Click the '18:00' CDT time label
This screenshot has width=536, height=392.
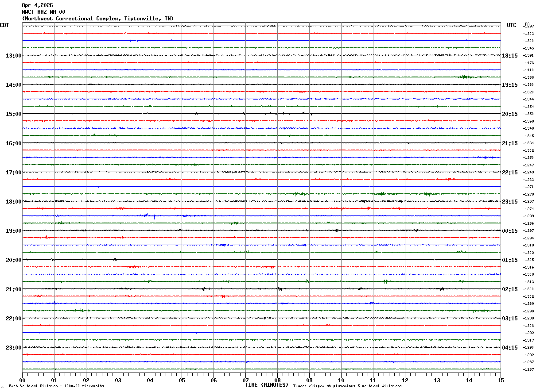point(13,202)
